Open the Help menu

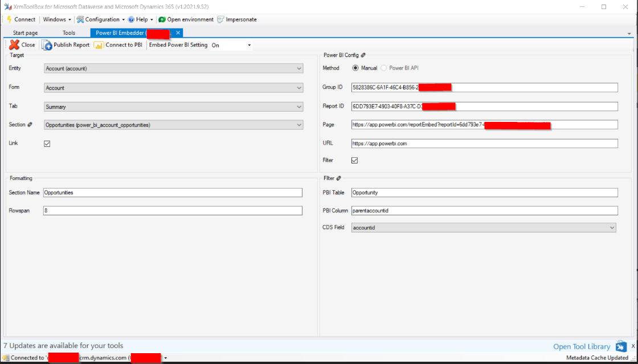140,19
